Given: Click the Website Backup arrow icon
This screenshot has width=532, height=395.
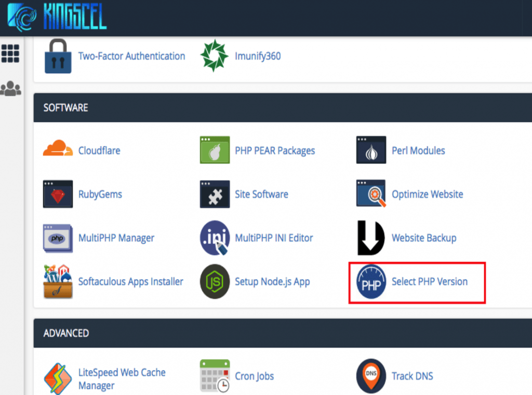Looking at the screenshot, I should tap(371, 238).
